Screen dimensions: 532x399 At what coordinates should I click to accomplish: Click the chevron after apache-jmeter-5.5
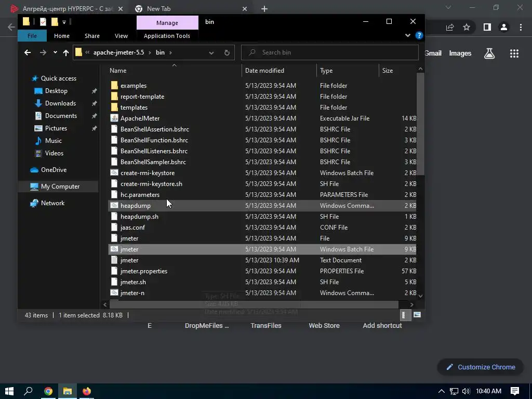point(150,52)
